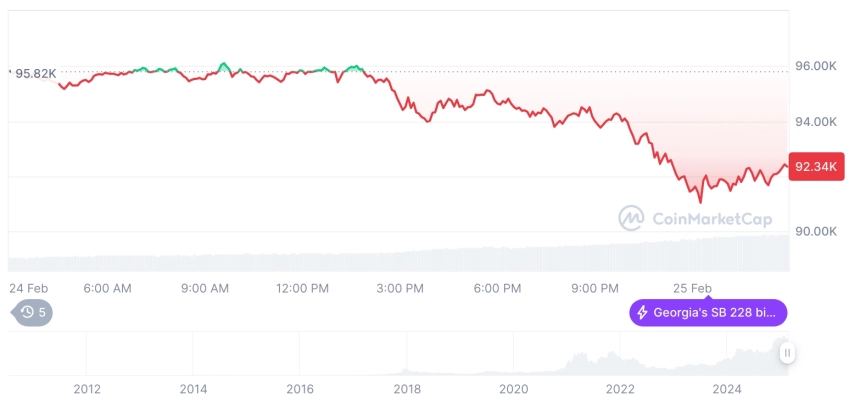
Task: Select the 2022 year on the overview timeline
Action: click(x=620, y=389)
